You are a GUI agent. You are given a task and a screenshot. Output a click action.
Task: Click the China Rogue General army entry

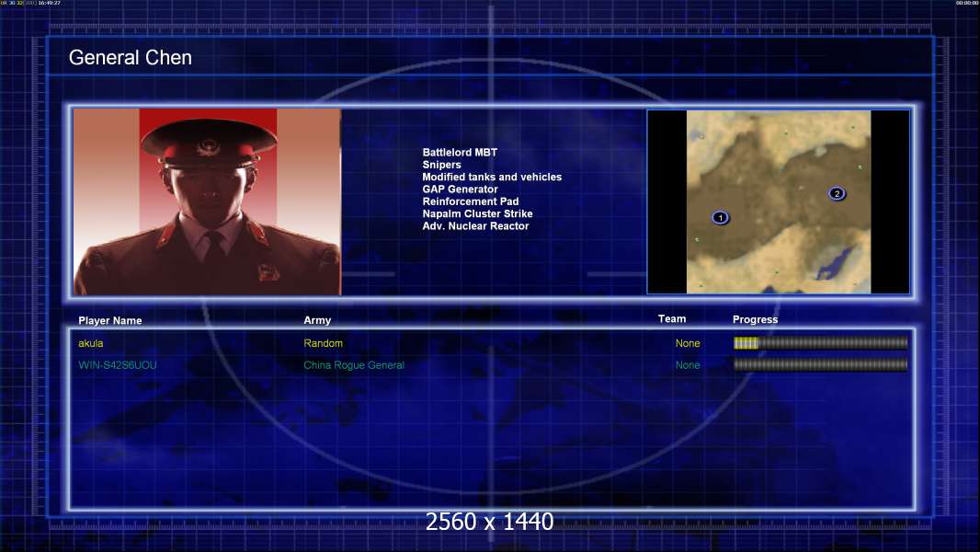354,365
